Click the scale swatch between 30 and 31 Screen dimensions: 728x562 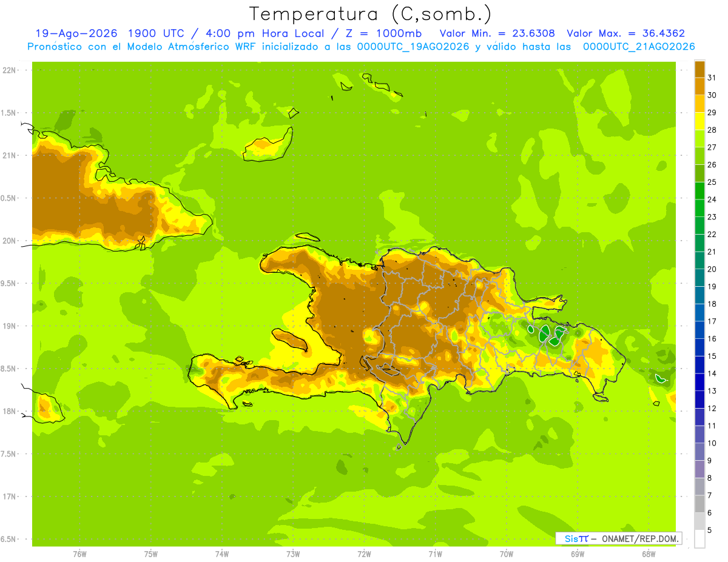[x=699, y=86]
